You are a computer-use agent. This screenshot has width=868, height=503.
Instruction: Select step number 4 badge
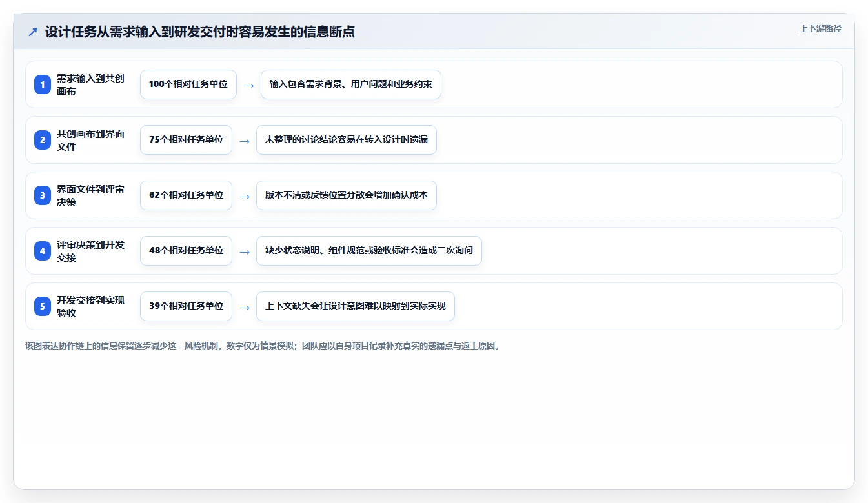click(43, 251)
